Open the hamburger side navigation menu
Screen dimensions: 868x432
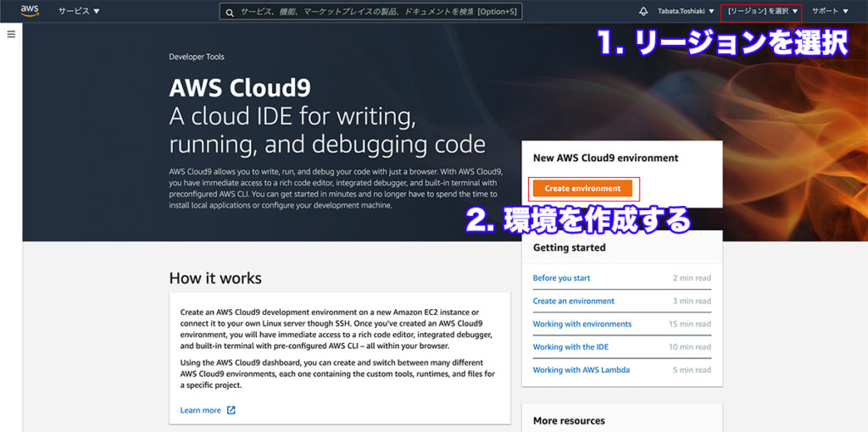11,34
